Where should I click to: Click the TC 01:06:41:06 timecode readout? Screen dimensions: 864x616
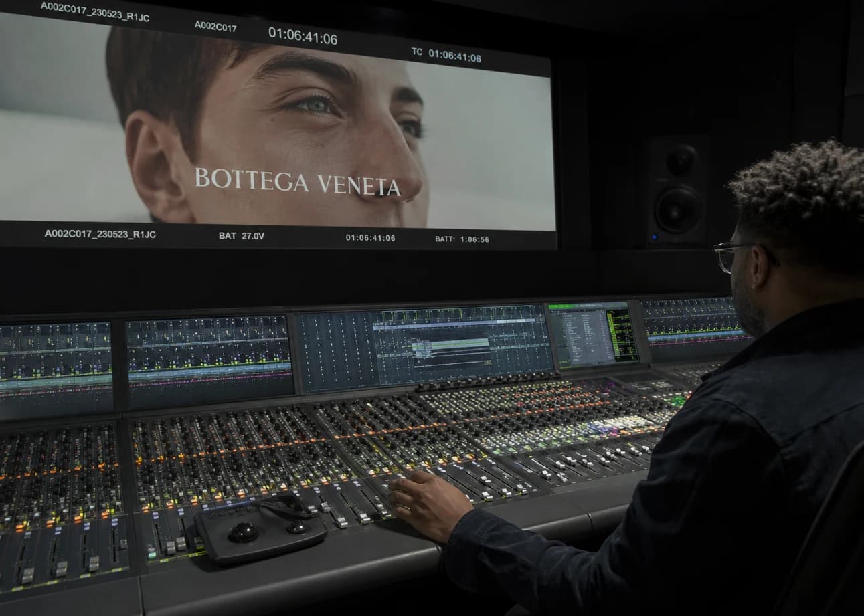446,55
